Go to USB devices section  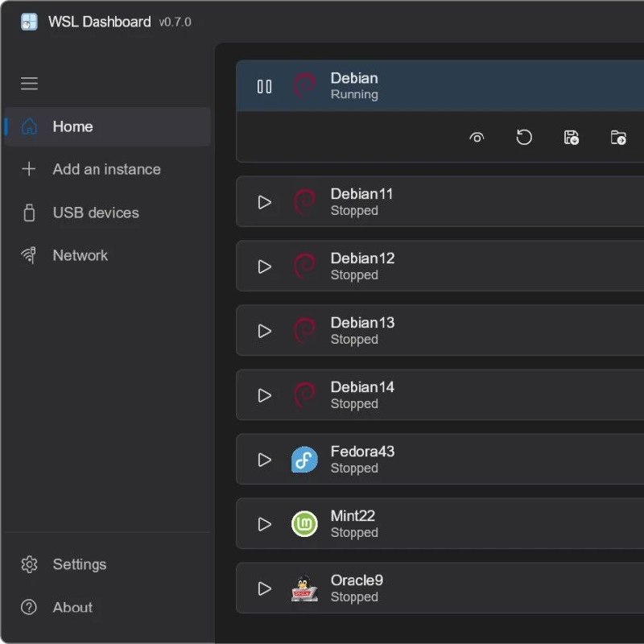tap(108, 213)
